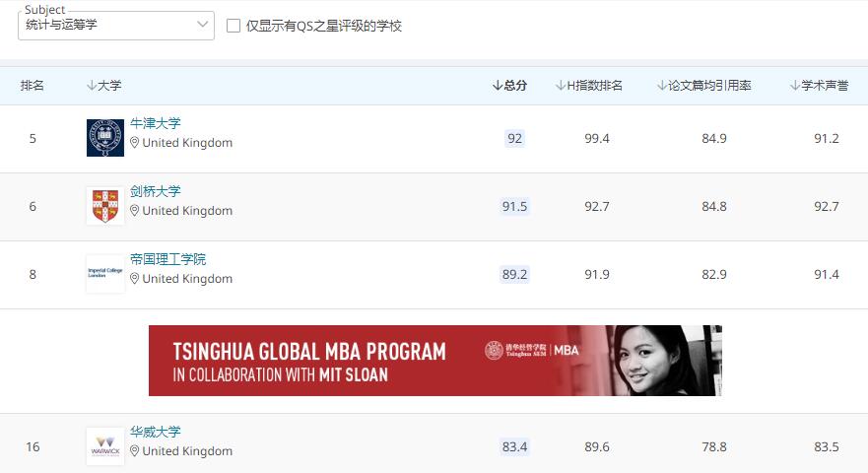Select H-index value 89.6 for 华威大学

pyautogui.click(x=597, y=447)
